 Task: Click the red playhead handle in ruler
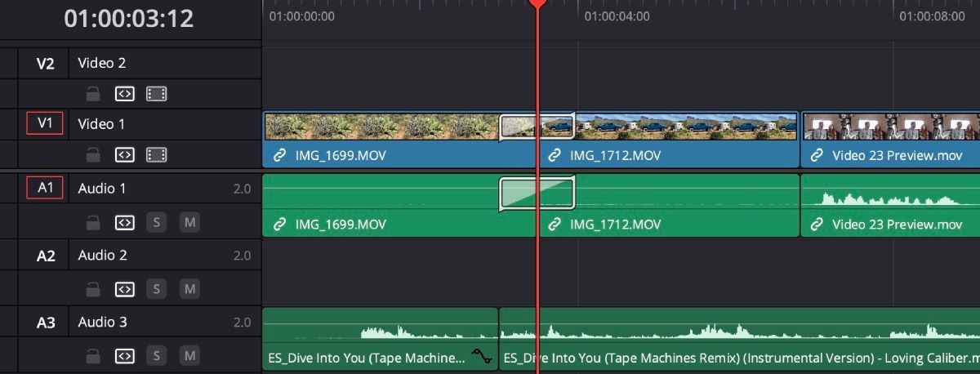point(537,4)
